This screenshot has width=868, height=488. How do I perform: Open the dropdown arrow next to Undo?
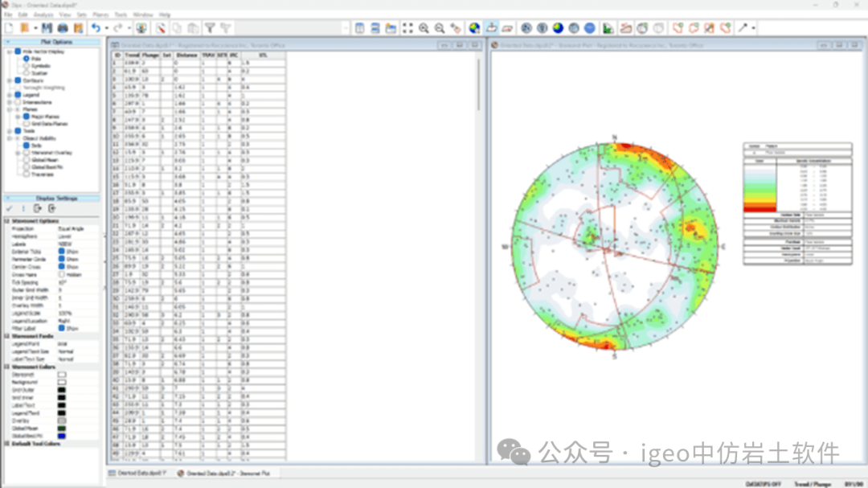point(106,28)
